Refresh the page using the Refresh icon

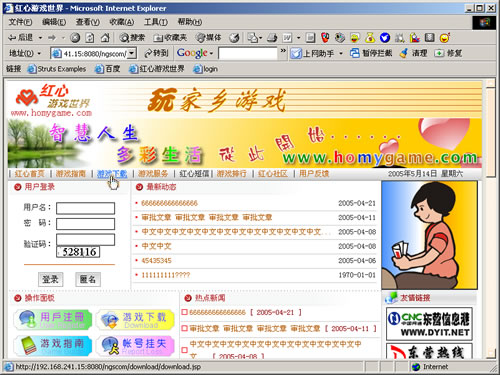(90, 38)
